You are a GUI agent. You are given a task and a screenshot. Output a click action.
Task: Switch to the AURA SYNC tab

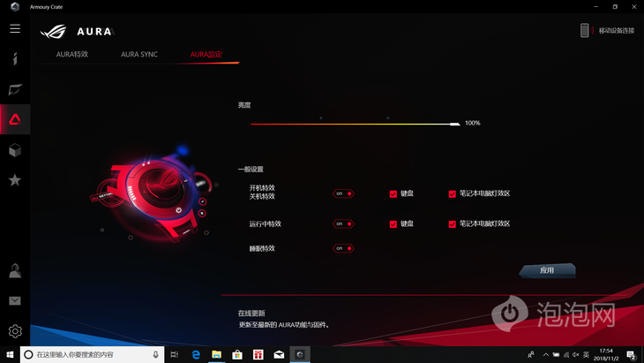click(139, 54)
